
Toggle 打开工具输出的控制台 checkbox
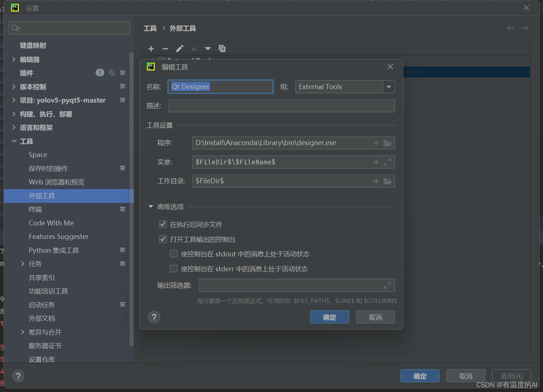tap(163, 239)
